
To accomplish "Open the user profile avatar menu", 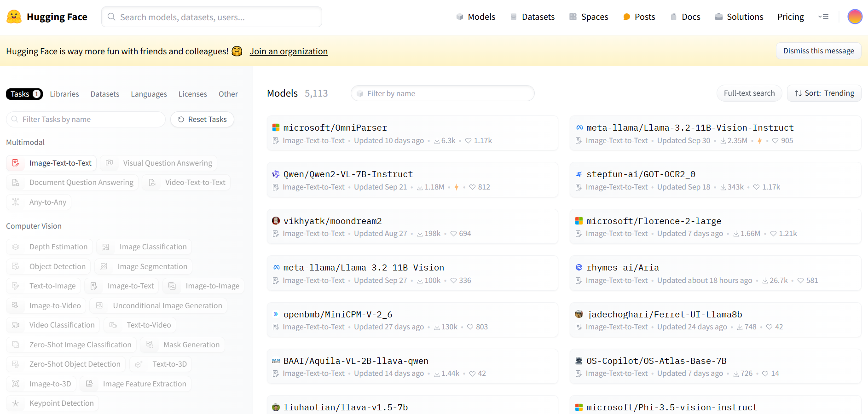I will point(855,17).
